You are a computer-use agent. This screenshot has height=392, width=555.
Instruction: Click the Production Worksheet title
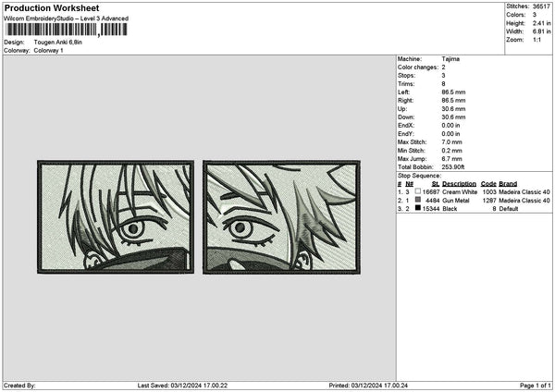point(52,8)
